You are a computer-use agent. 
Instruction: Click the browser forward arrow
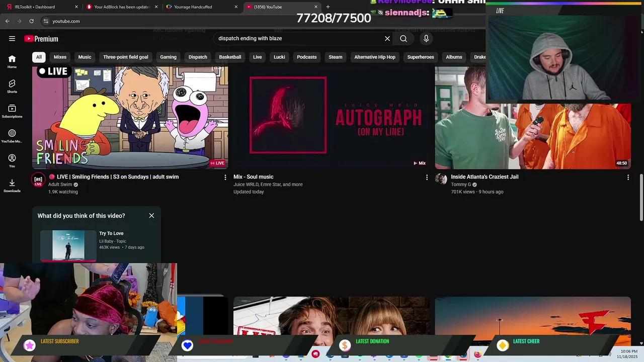tap(19, 21)
